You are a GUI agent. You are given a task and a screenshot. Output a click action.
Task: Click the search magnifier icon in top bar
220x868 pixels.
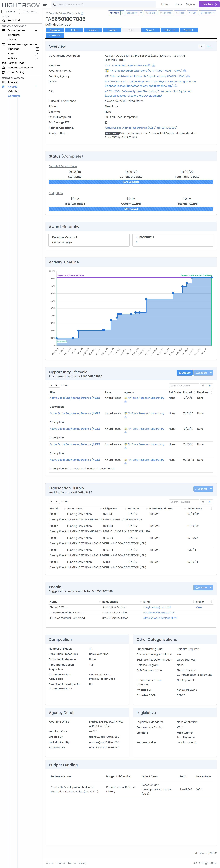pos(55,4)
